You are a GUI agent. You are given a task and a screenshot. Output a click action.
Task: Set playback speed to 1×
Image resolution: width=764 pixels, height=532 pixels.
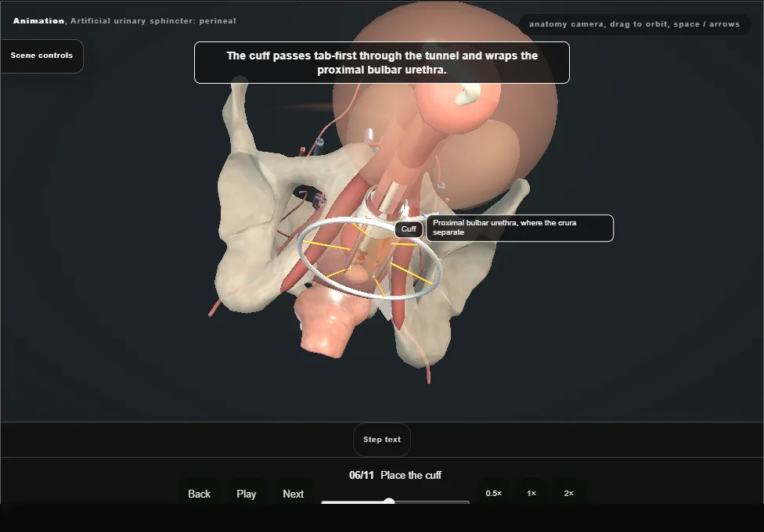coord(531,493)
